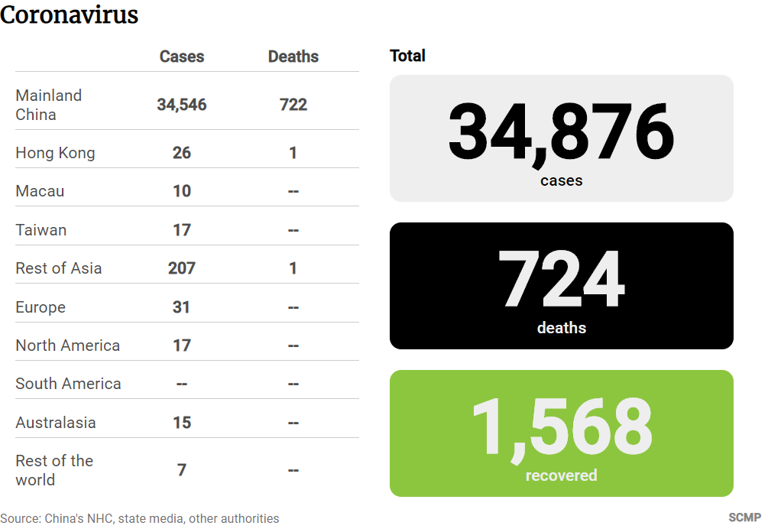Select the Hong Kong row label
Image resolution: width=768 pixels, height=532 pixels.
click(x=55, y=153)
